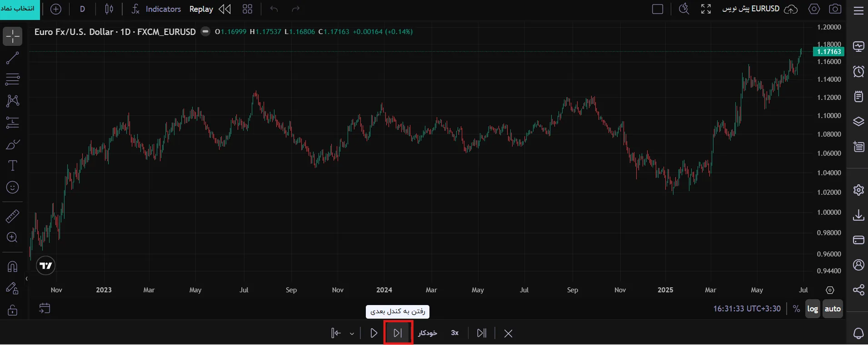Click the zoom in magnifier tool
Image resolution: width=868 pixels, height=345 pixels.
tap(12, 237)
